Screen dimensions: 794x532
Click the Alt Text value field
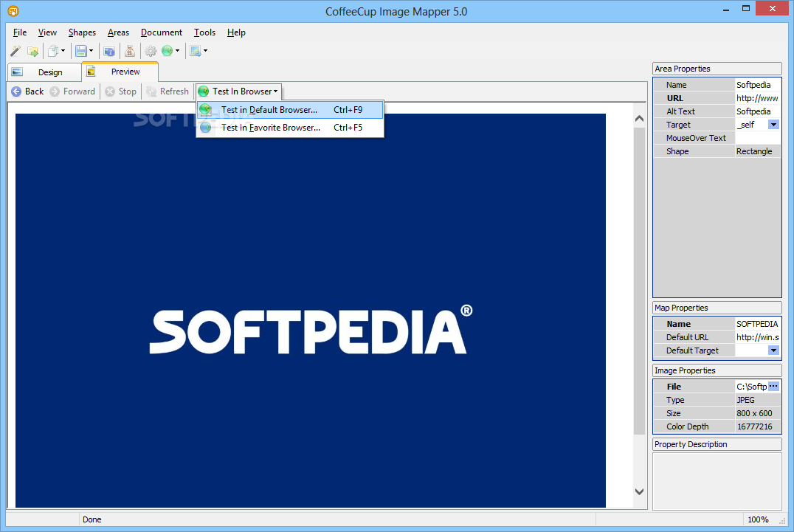(758, 111)
